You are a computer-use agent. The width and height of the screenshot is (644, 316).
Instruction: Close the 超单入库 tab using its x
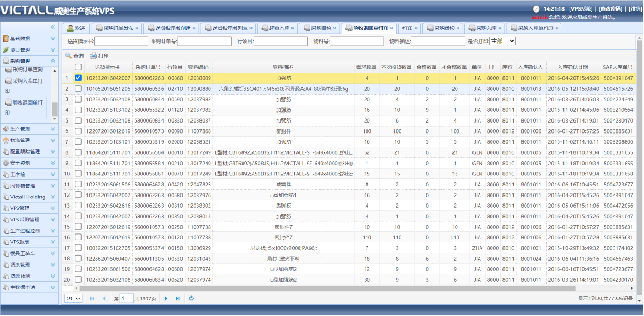(x=292, y=28)
